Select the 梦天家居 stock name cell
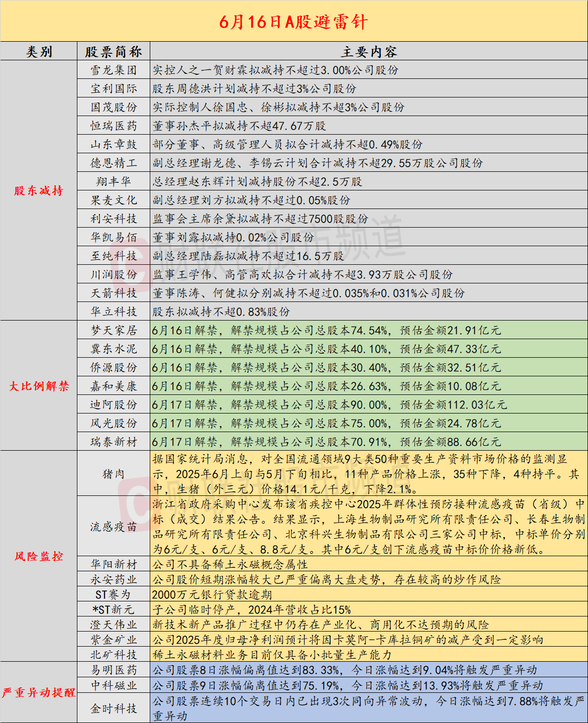Screen dimensions: 588x723 pyautogui.click(x=114, y=330)
